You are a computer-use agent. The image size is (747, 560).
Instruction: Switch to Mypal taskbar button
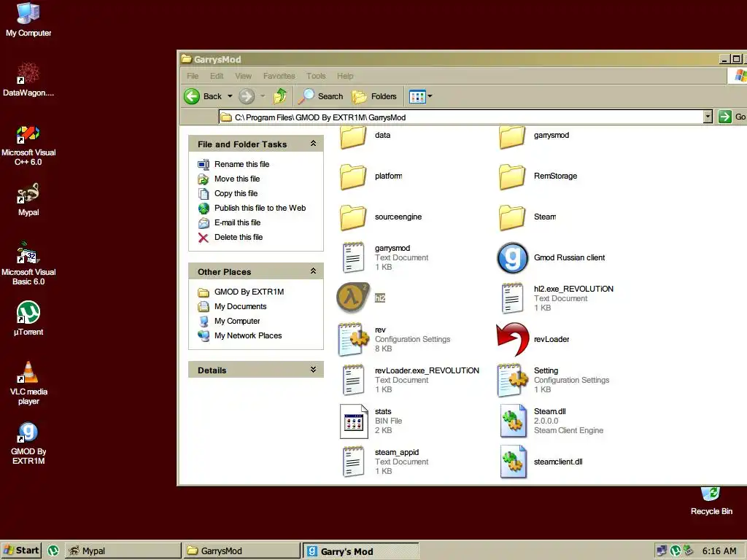pos(123,551)
